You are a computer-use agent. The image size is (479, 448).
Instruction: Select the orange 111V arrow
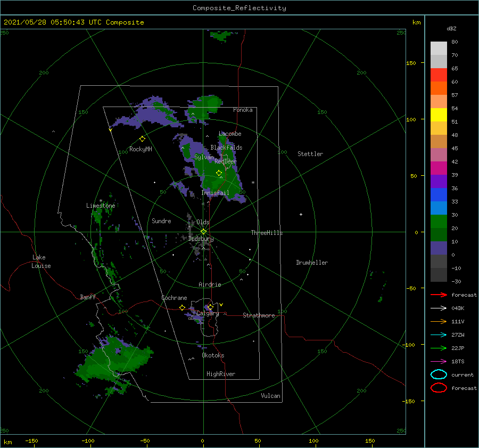click(439, 321)
